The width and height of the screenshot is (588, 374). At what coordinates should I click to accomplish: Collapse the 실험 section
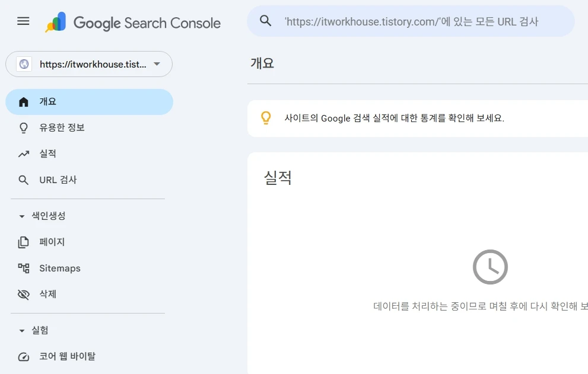coord(22,331)
